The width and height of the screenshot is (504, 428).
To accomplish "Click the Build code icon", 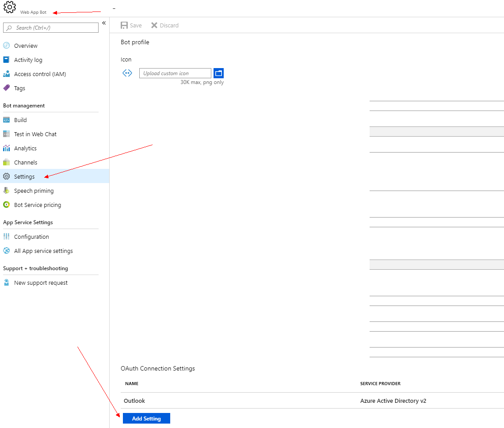I will [x=7, y=120].
